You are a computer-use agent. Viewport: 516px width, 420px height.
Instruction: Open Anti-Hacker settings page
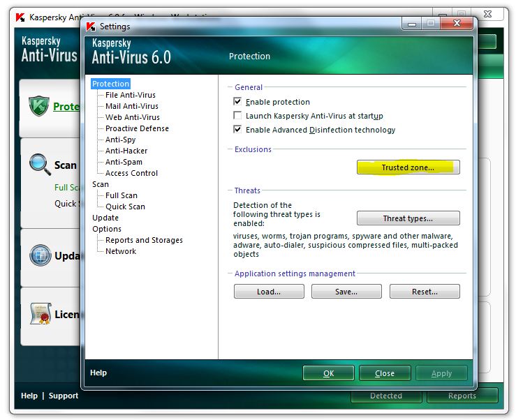pyautogui.click(x=126, y=151)
